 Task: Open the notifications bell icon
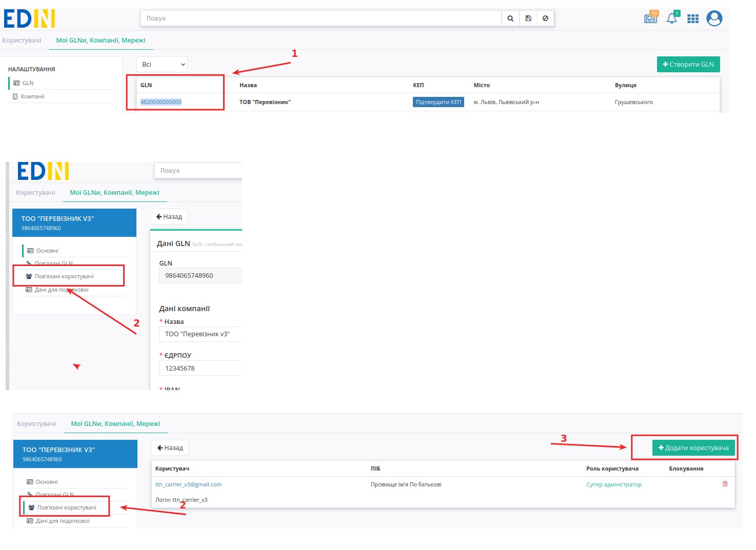671,18
